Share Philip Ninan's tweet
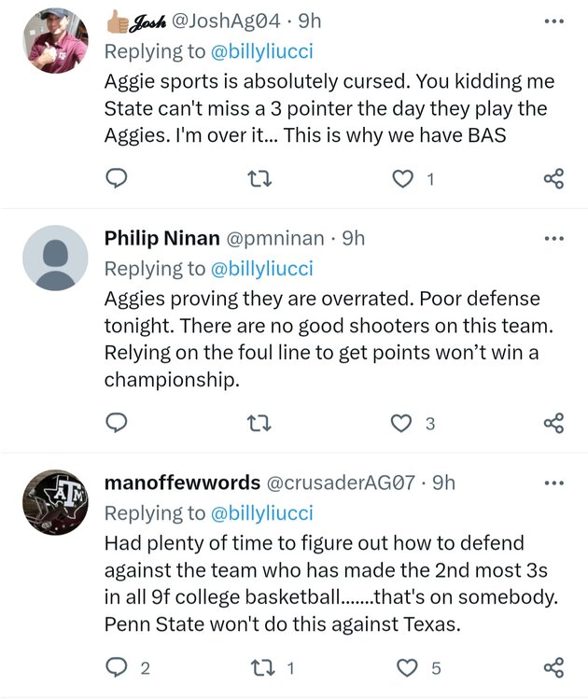The height and width of the screenshot is (700, 588). coord(553,424)
